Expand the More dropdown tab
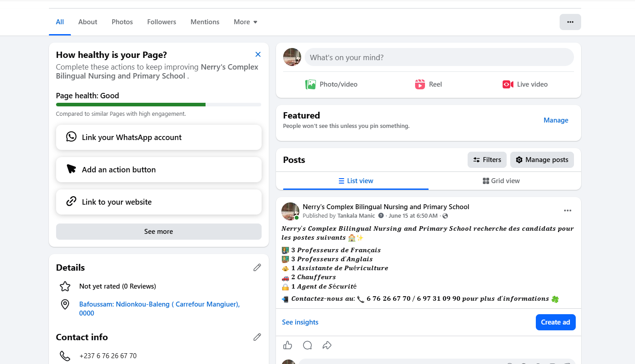The image size is (635, 364). point(245,22)
